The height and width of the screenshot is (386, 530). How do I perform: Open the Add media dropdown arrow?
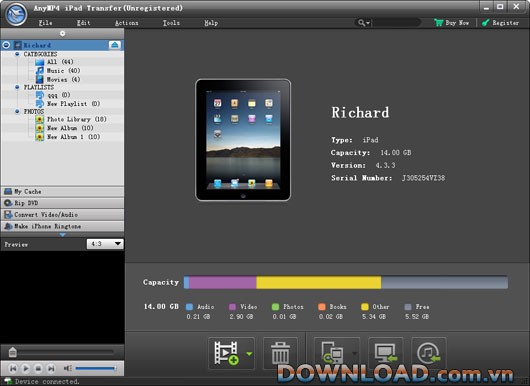point(249,354)
